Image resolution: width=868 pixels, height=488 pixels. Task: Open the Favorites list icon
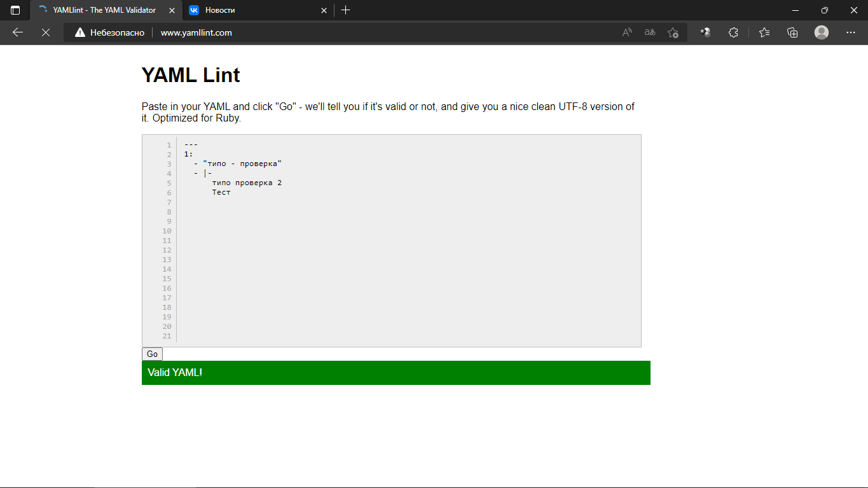tap(764, 32)
